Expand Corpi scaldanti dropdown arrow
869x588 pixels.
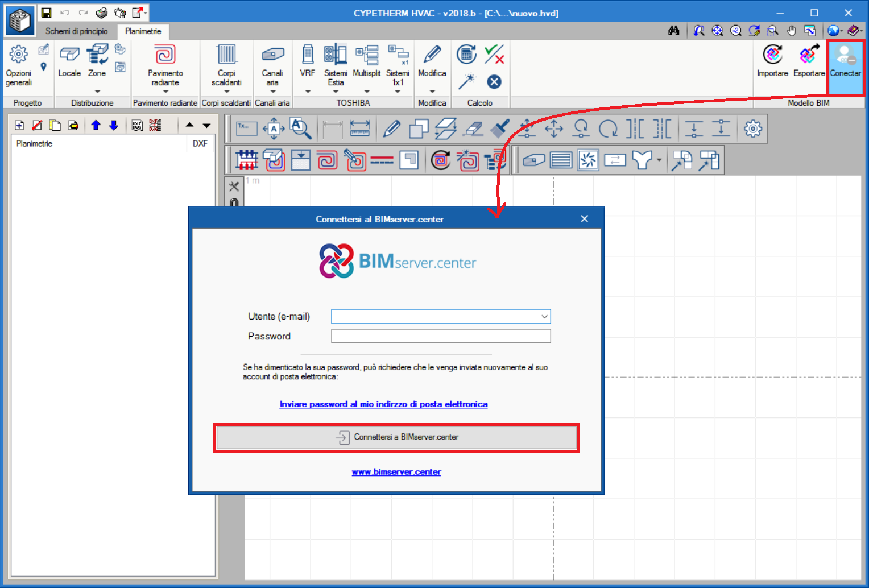click(226, 92)
